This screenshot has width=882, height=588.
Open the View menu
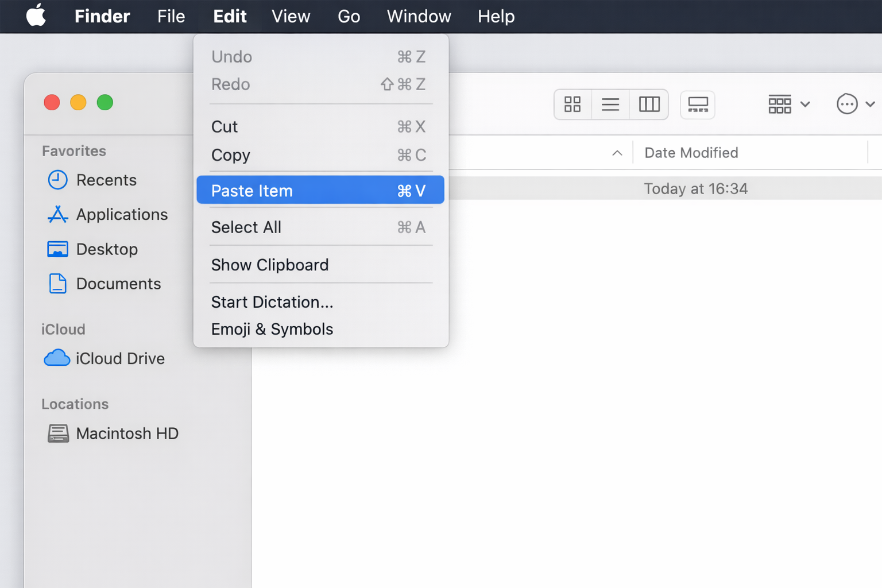pos(291,16)
